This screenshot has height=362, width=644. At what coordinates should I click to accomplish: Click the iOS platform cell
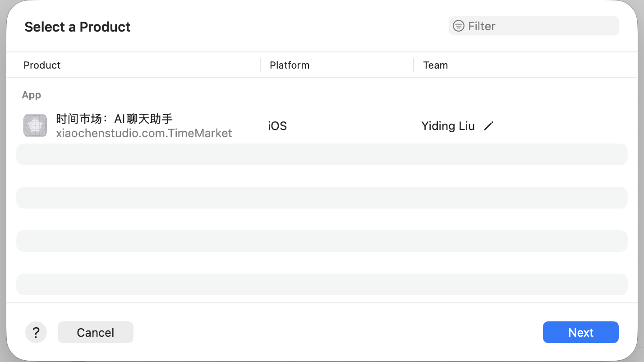click(x=277, y=126)
